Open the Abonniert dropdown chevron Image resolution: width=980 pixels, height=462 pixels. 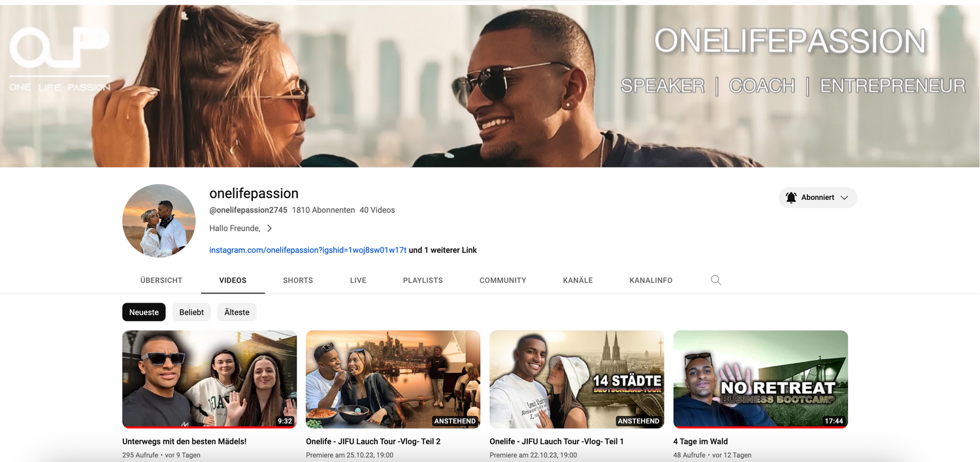coord(844,197)
